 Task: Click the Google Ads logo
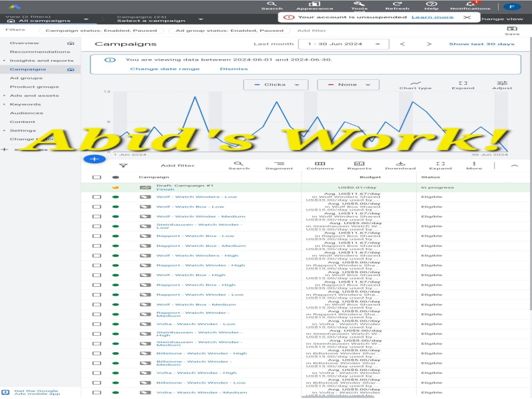(x=14, y=6)
